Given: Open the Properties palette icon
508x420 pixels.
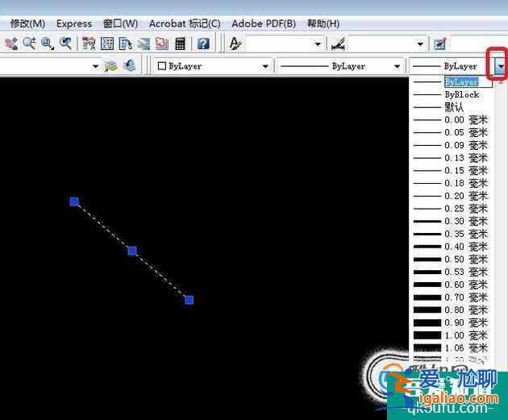Looking at the screenshot, I should (x=89, y=44).
